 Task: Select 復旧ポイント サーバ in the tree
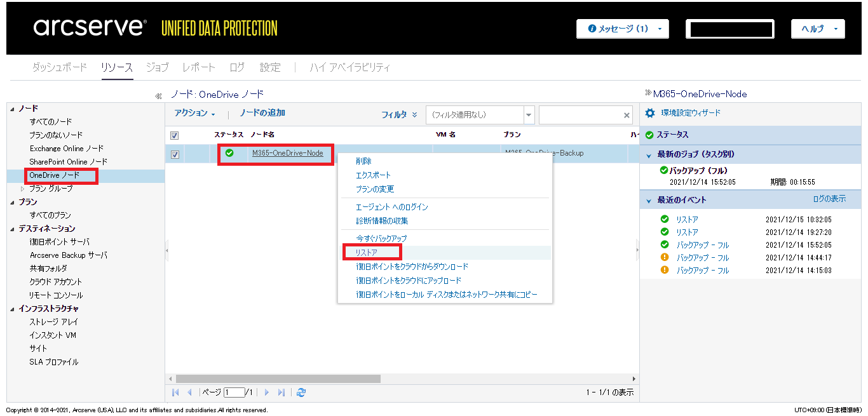pyautogui.click(x=60, y=242)
